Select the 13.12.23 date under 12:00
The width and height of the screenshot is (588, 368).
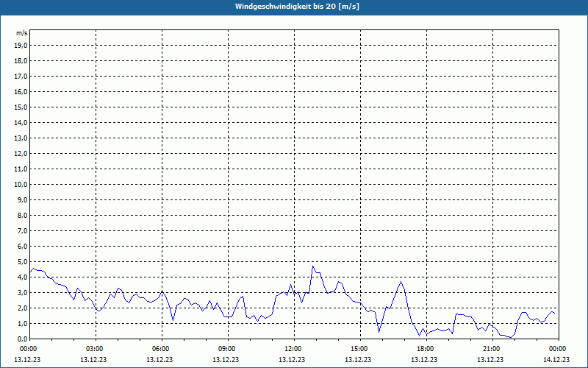[292, 359]
